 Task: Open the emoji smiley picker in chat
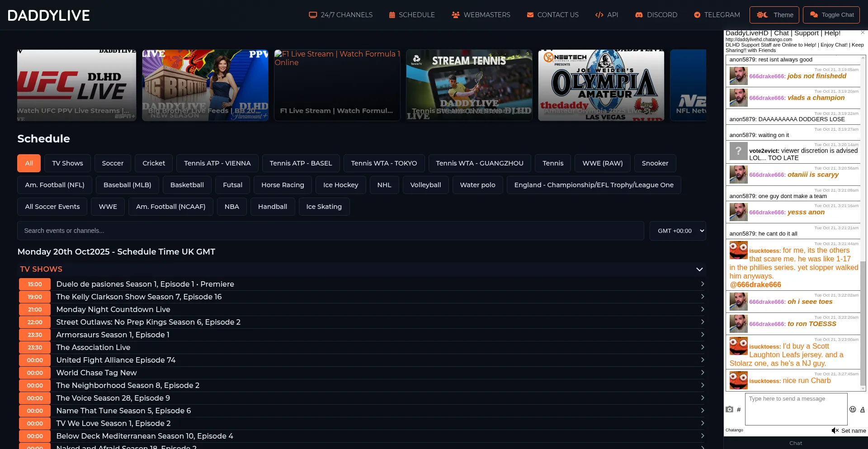pyautogui.click(x=853, y=409)
